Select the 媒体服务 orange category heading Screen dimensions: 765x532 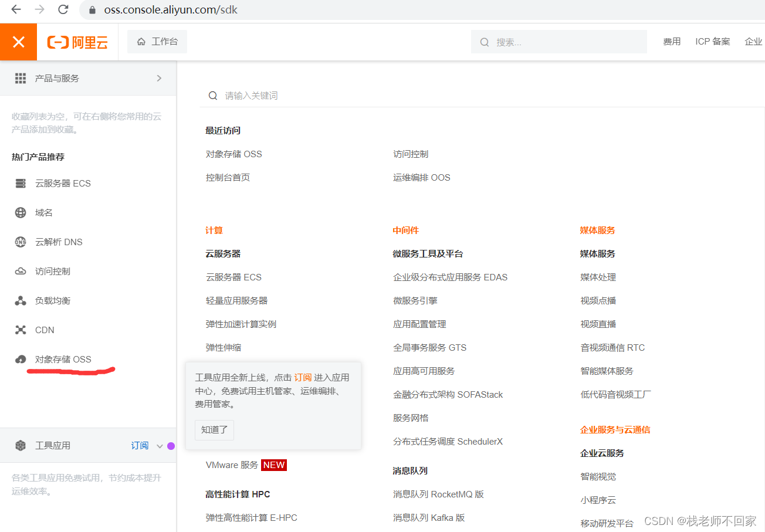(x=598, y=231)
